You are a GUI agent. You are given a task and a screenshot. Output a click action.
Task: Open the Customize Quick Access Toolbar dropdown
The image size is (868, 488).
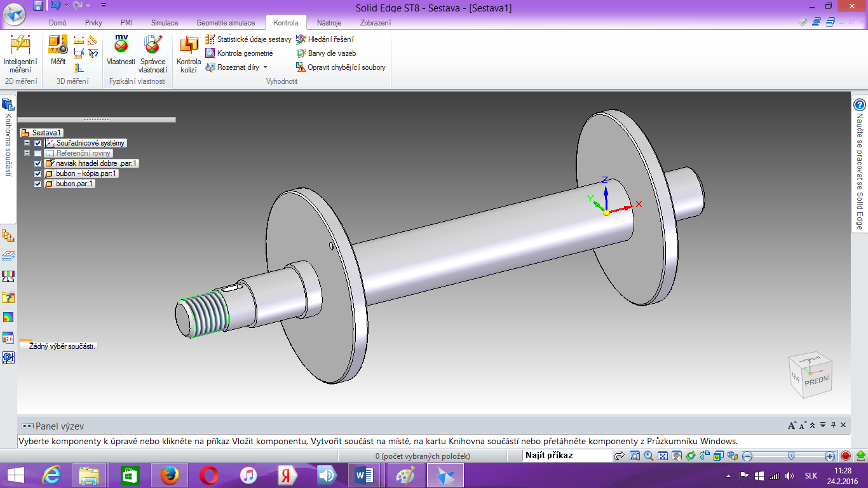click(x=104, y=6)
